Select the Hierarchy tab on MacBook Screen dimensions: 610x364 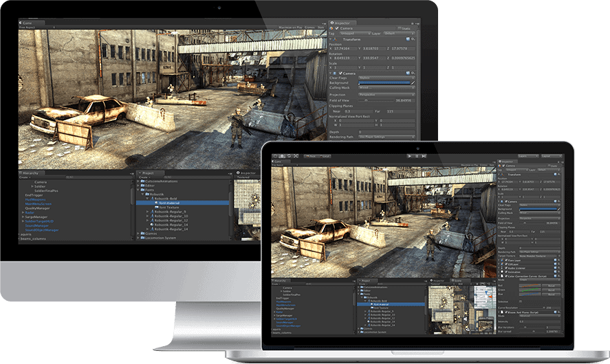(279, 280)
